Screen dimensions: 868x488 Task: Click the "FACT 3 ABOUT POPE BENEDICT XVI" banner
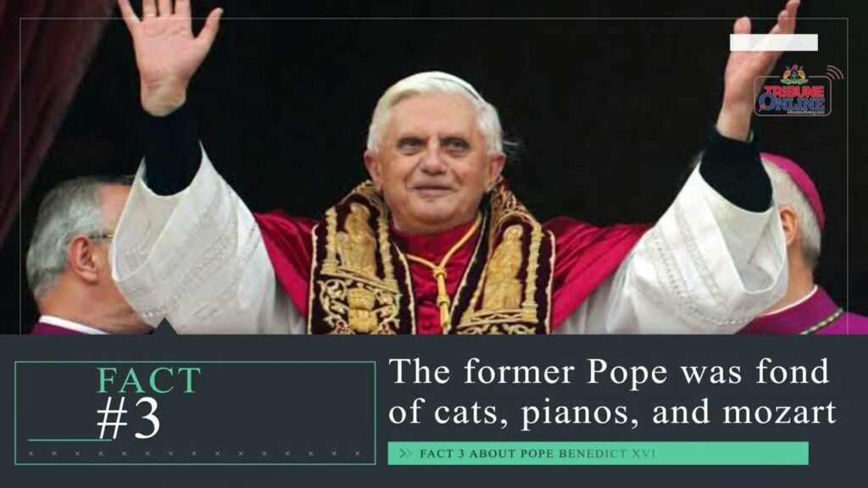pyautogui.click(x=598, y=454)
